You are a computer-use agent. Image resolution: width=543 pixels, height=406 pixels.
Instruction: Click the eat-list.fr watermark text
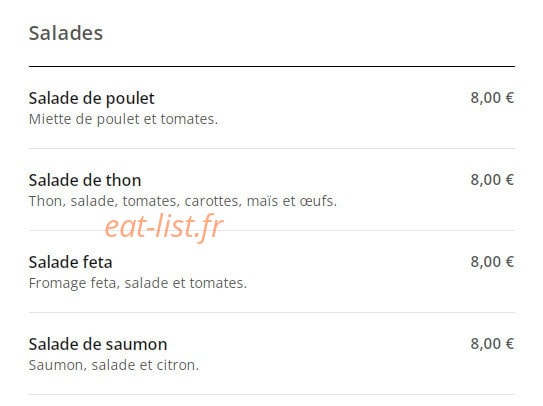164,227
